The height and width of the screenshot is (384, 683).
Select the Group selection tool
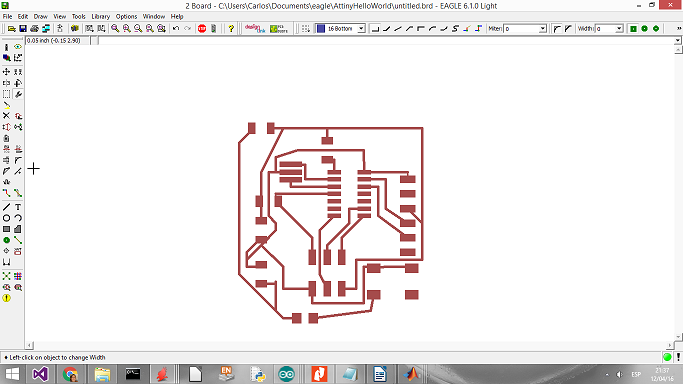[x=6, y=94]
